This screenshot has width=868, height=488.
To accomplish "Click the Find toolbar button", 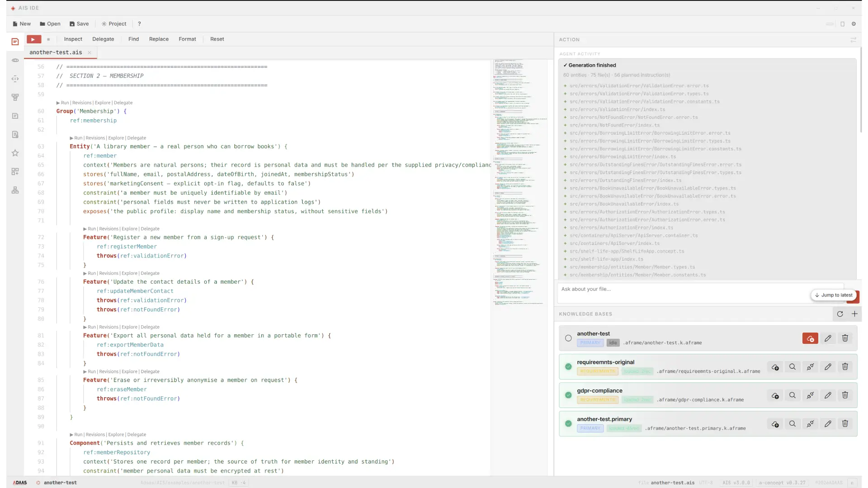I will [133, 39].
